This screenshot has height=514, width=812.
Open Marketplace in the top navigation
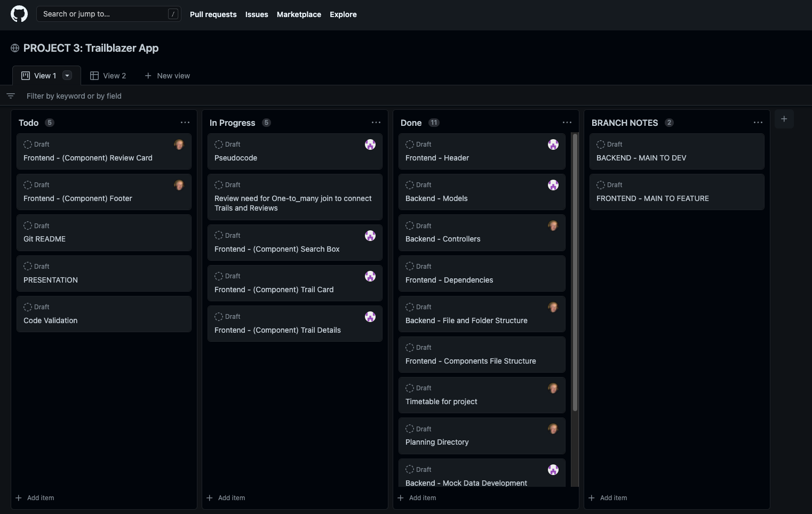299,14
